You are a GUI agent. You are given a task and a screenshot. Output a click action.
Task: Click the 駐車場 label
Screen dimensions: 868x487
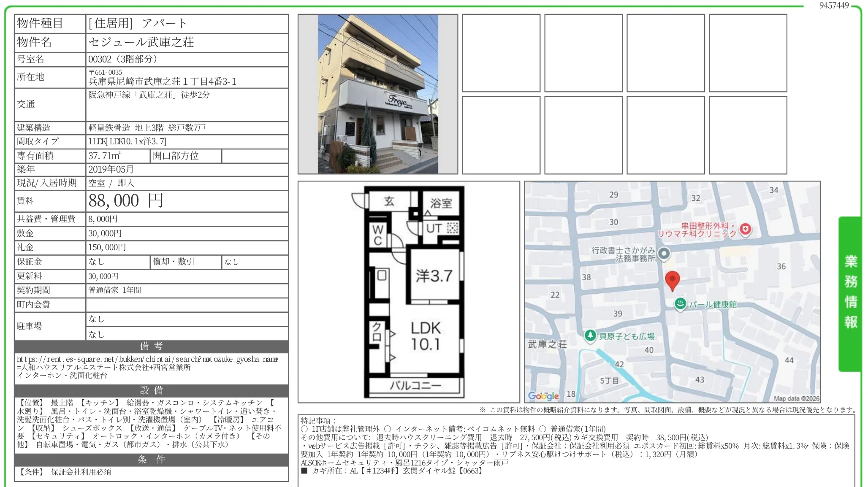pyautogui.click(x=29, y=326)
